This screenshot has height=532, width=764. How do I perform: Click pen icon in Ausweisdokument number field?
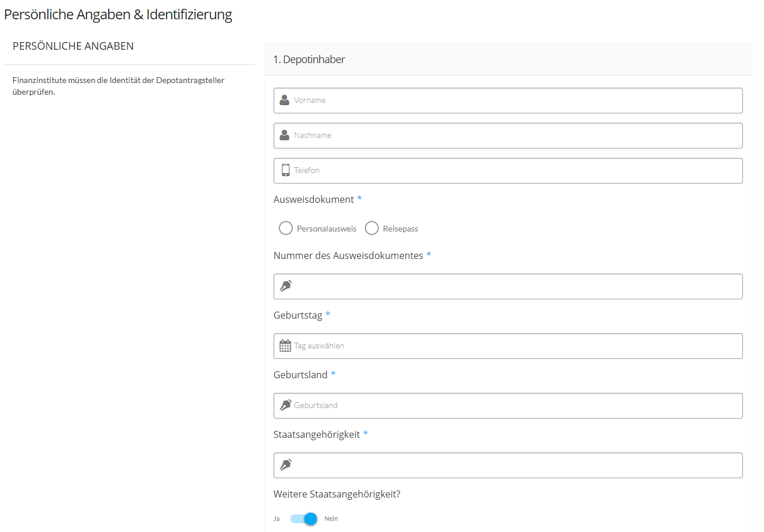click(x=285, y=286)
